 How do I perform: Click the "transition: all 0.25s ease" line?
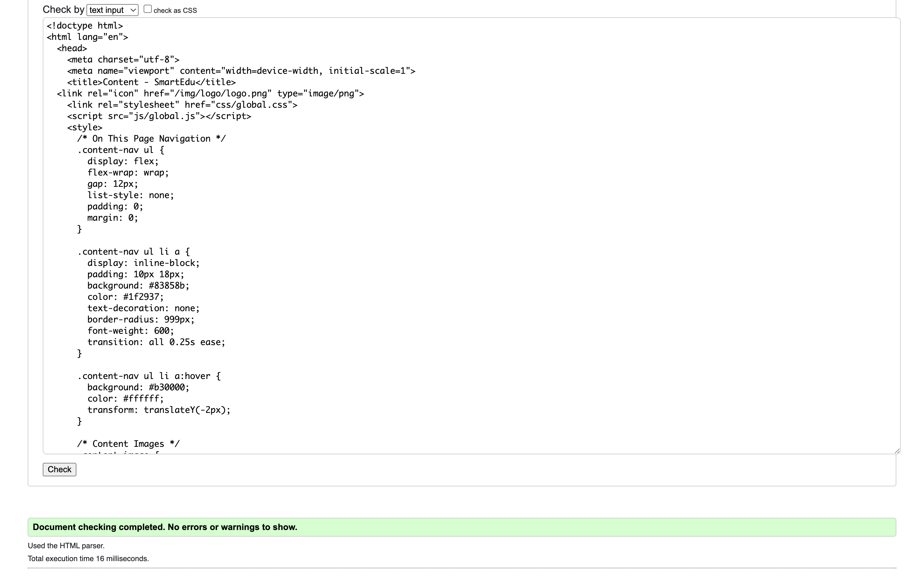pyautogui.click(x=156, y=342)
